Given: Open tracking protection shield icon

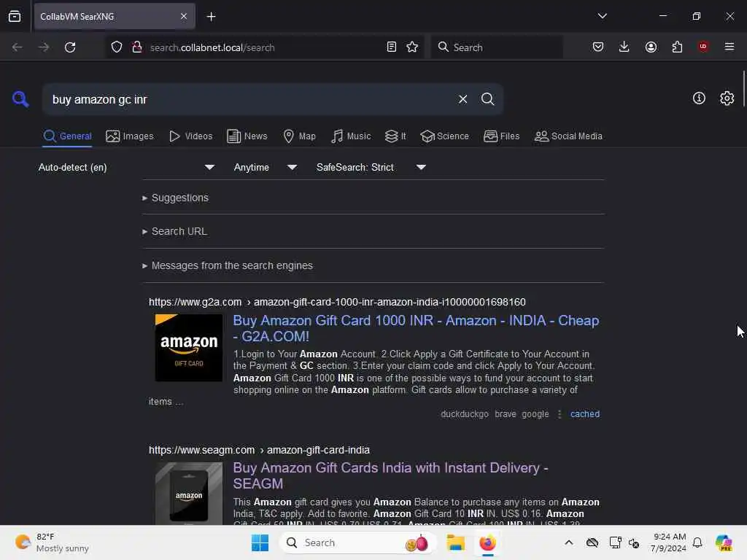Looking at the screenshot, I should (x=117, y=47).
